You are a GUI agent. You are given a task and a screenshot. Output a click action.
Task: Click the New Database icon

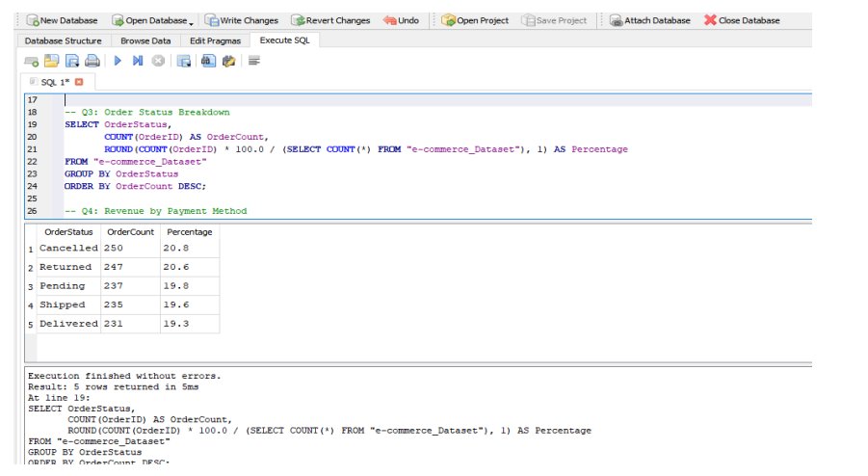point(33,20)
